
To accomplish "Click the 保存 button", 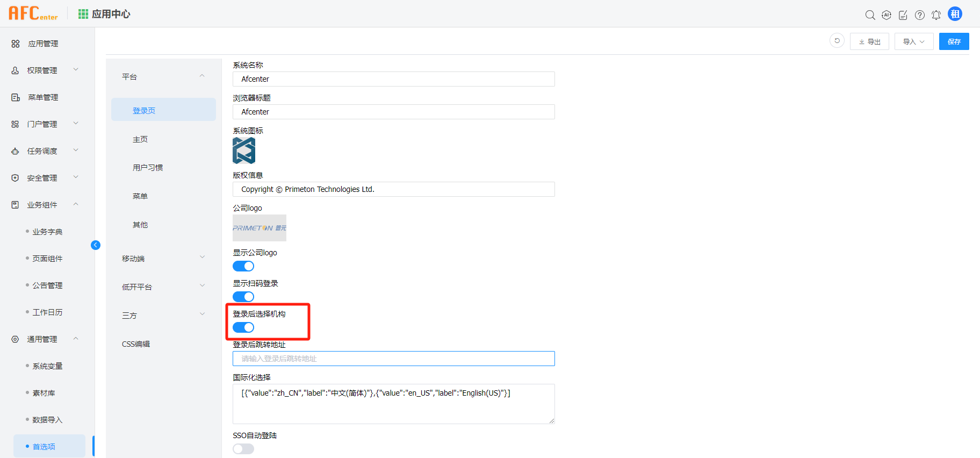I will (954, 41).
